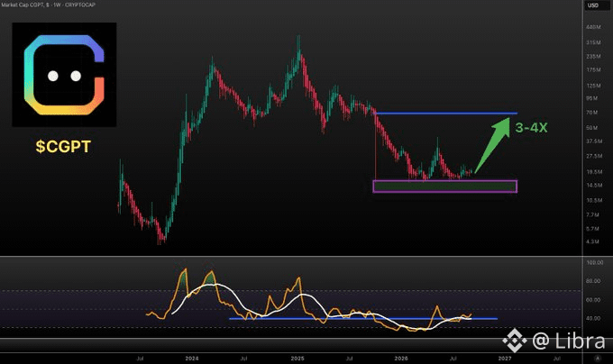Select the purple support zone rectangle
Screen dimensions: 613x364
pos(445,187)
